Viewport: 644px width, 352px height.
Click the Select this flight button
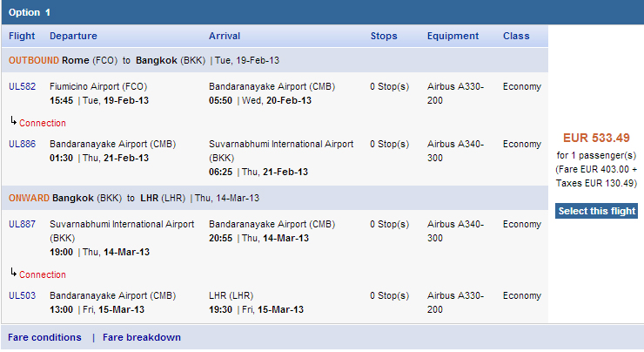tap(596, 211)
